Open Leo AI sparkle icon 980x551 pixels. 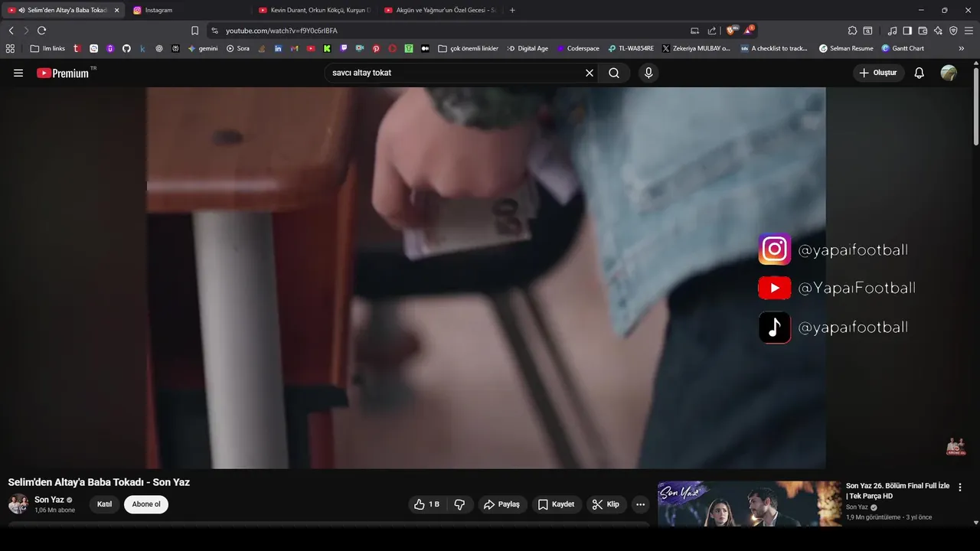938,31
